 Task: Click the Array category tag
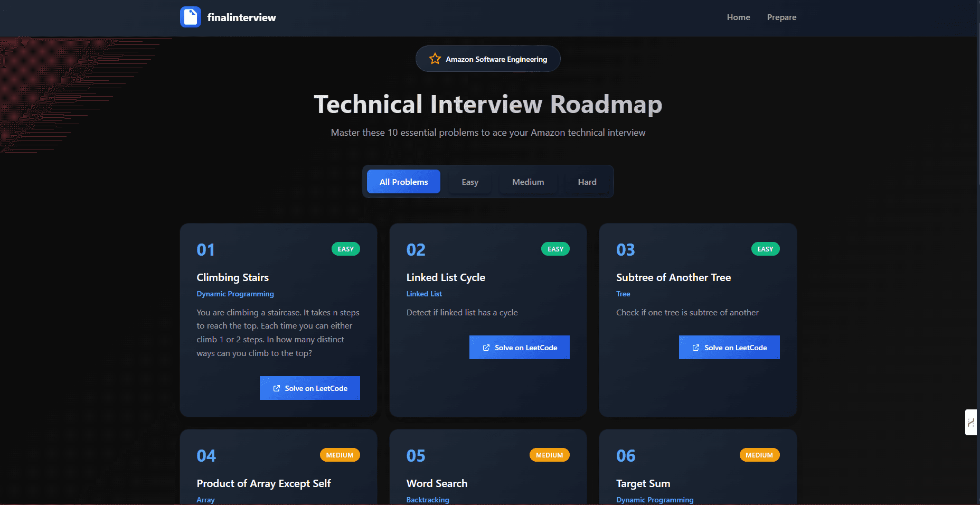point(205,500)
